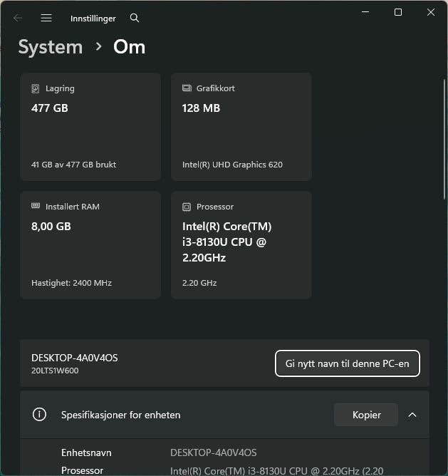448x476 pixels.
Task: Click the Installert RAM icon
Action: (36, 207)
